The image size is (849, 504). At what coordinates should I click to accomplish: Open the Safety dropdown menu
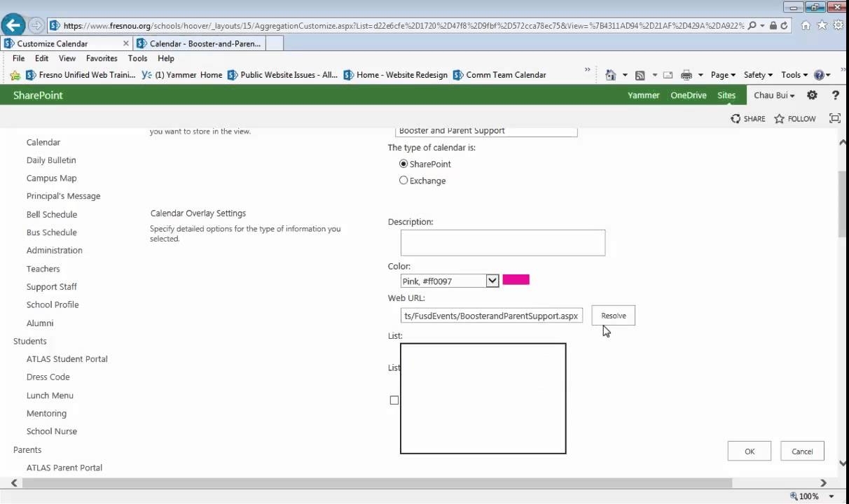[758, 75]
